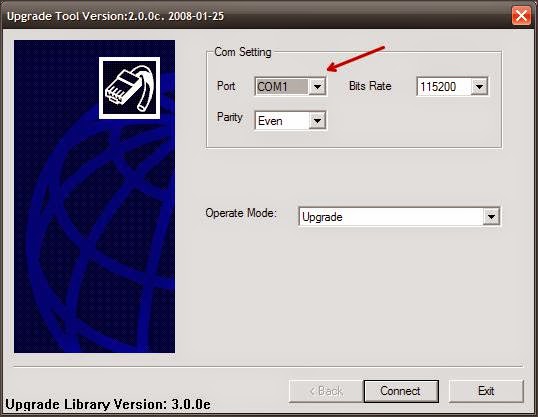The image size is (538, 417).
Task: Close the Upgrade Tool window
Action: [x=521, y=16]
